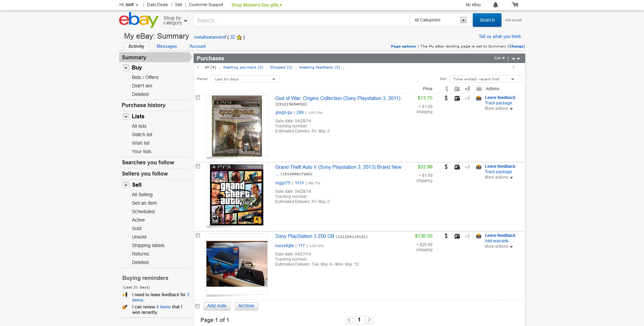Open the shopping cart icon

(515, 5)
